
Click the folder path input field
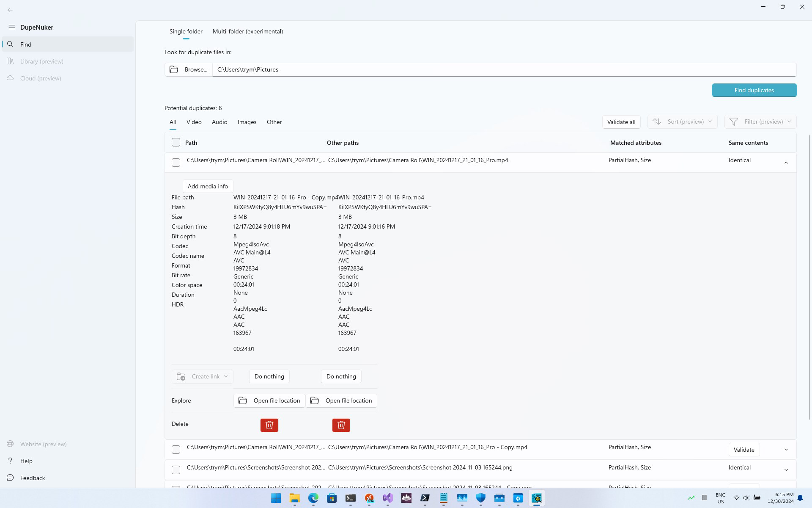pos(505,69)
